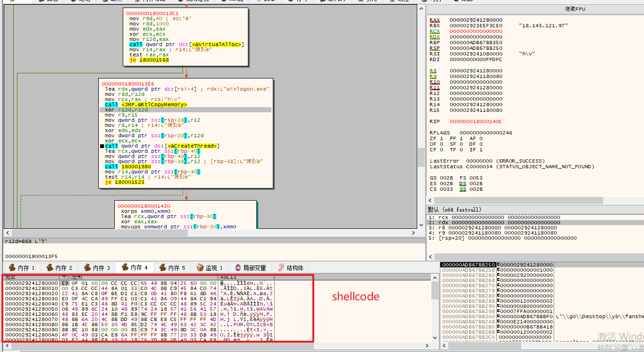This screenshot has height=352, width=644.
Task: Click the 结构体 struct tab icon
Action: tap(281, 267)
